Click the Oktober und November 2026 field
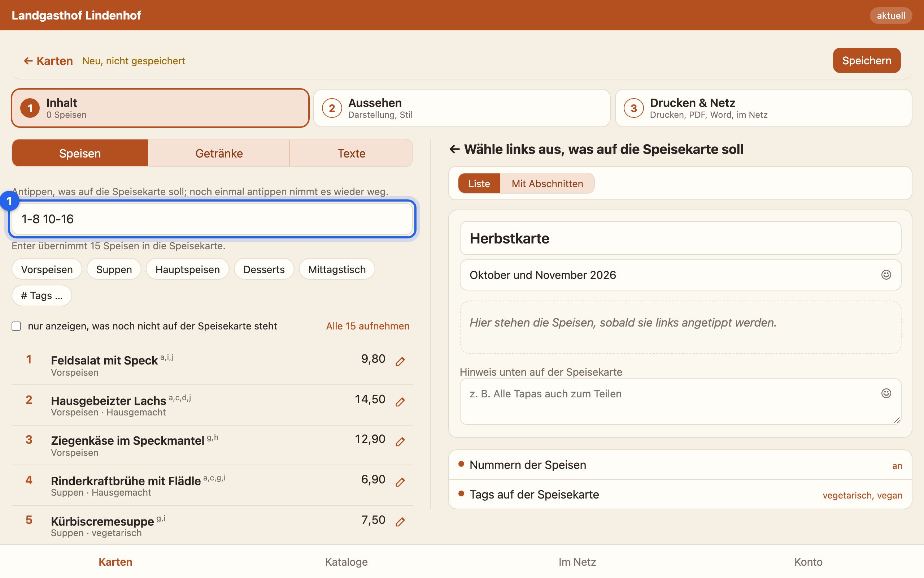The width and height of the screenshot is (924, 578). (680, 275)
